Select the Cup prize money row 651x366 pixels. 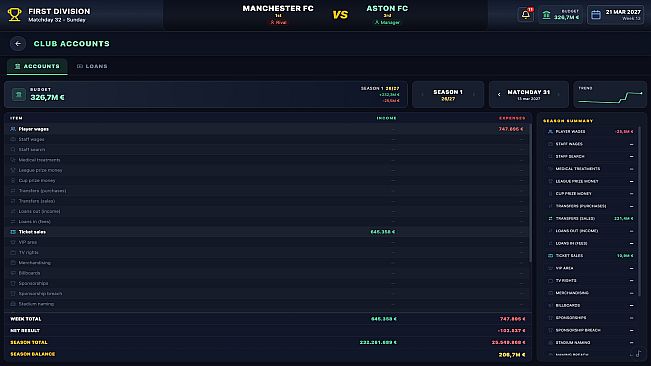[268, 181]
